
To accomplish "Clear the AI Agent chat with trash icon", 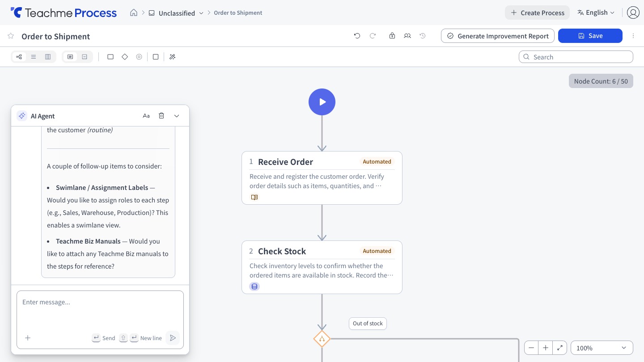I will [161, 116].
